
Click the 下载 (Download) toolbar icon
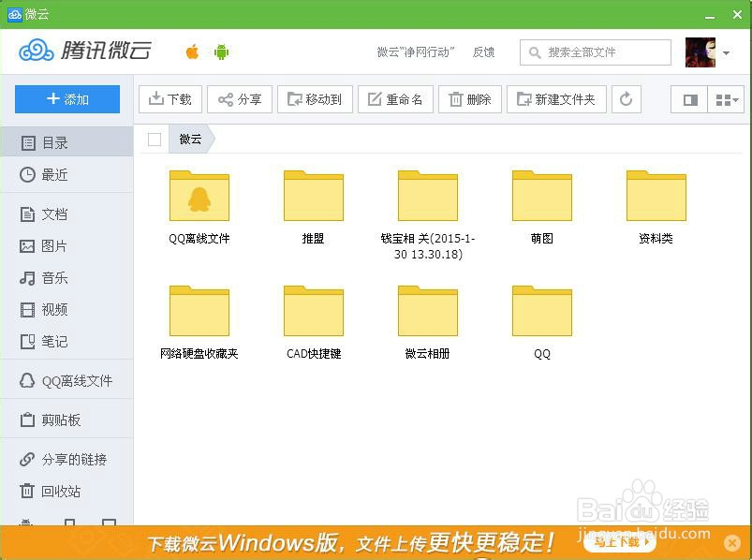coord(170,98)
